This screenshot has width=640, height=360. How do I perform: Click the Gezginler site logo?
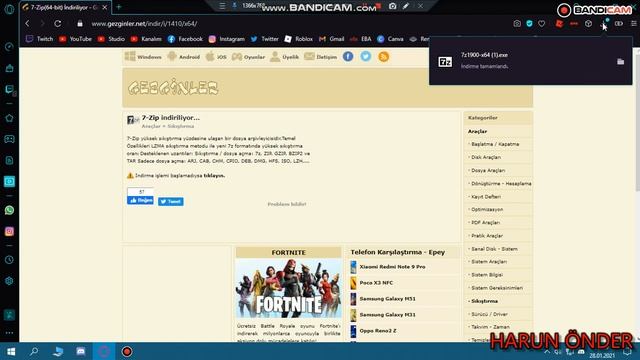[x=173, y=87]
